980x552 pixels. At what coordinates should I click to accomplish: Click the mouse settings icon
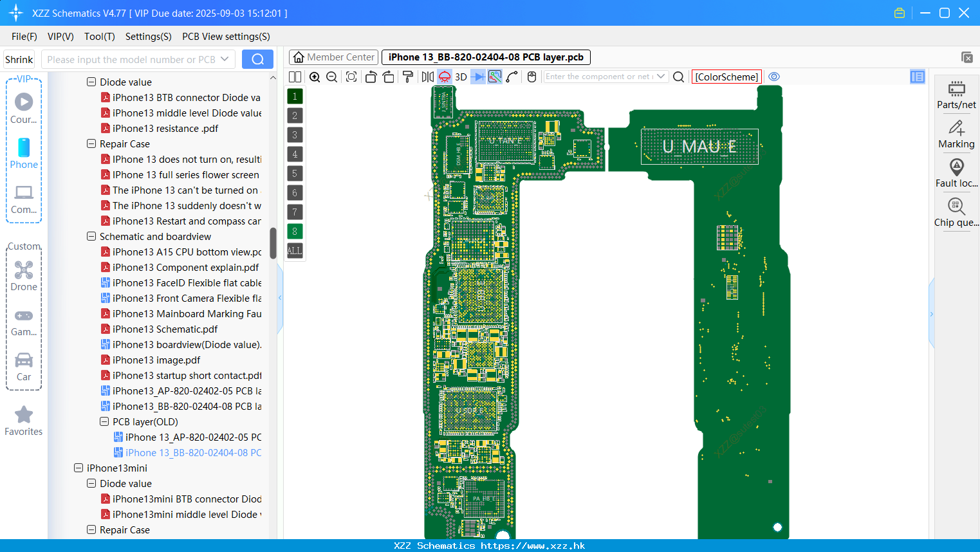tap(532, 77)
